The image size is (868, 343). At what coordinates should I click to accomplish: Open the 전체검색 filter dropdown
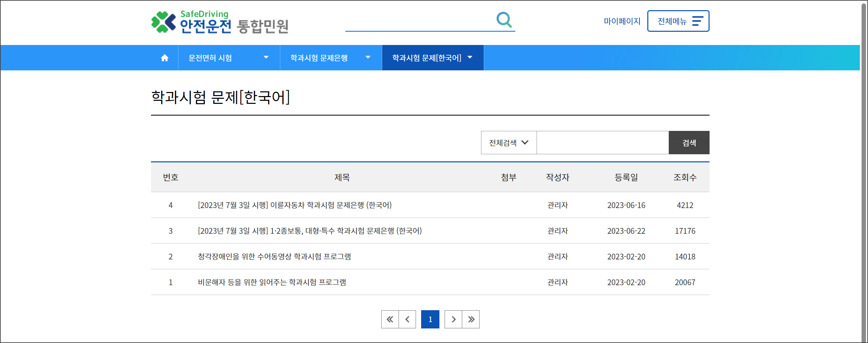[509, 143]
